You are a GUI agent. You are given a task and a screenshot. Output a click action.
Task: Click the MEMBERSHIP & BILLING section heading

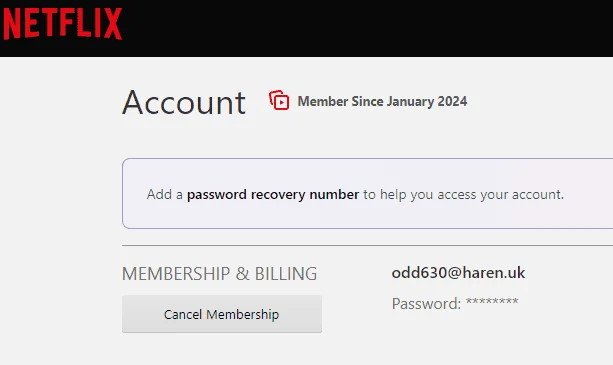219,274
